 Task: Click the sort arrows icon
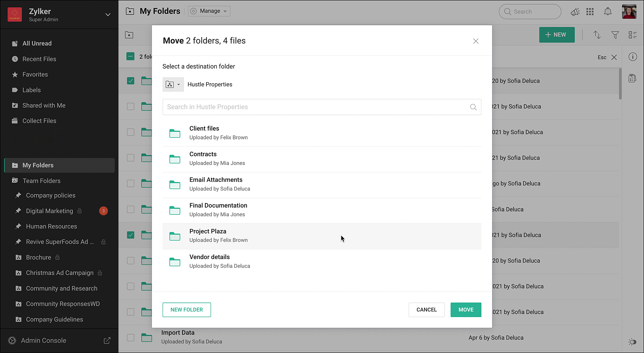tap(597, 35)
